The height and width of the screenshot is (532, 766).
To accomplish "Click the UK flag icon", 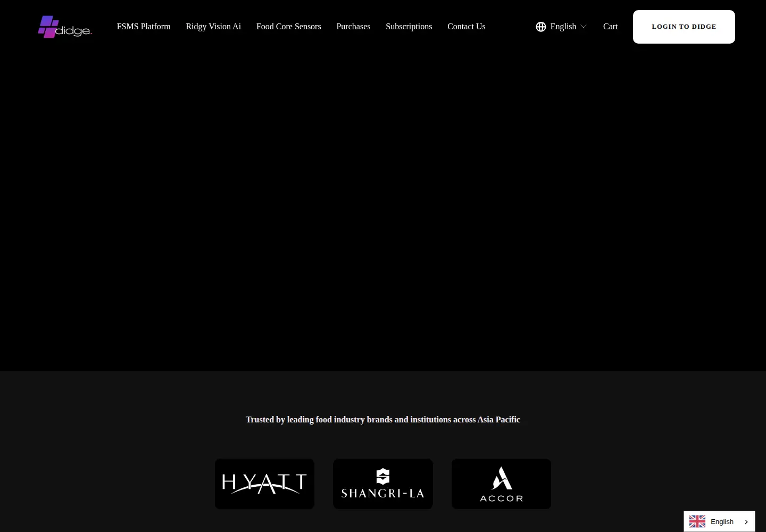I will click(x=697, y=521).
